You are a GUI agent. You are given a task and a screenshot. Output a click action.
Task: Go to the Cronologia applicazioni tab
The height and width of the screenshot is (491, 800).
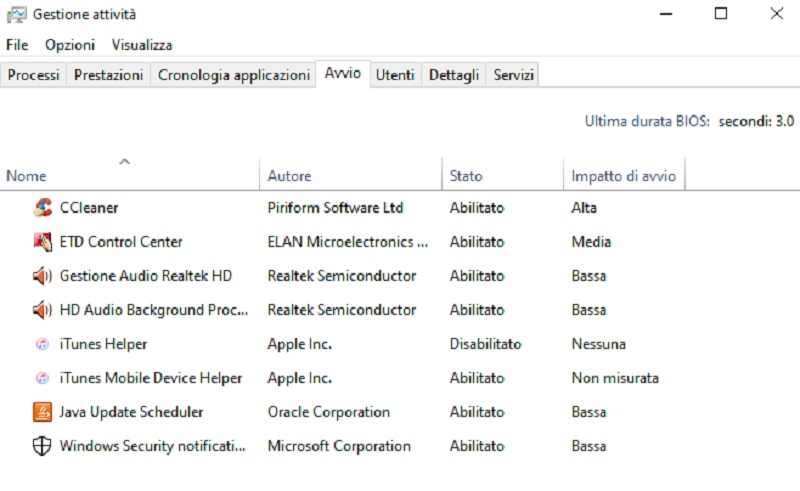click(x=233, y=75)
